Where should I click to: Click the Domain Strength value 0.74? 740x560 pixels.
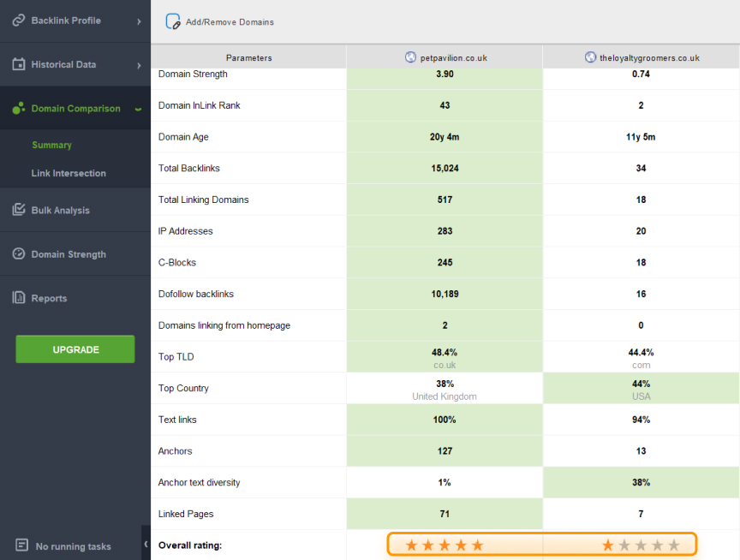point(641,74)
